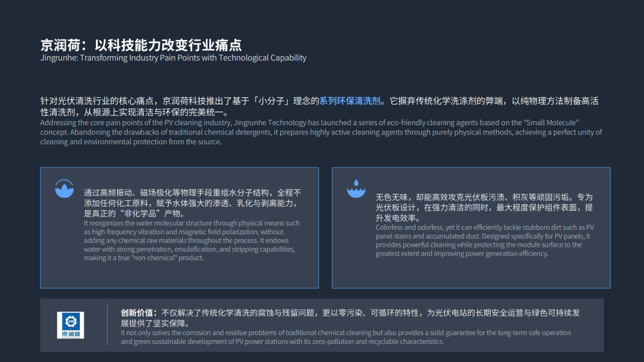Image resolution: width=644 pixels, height=362 pixels.
Task: Click right card English "Colorless and odorless"
Action: point(485,240)
